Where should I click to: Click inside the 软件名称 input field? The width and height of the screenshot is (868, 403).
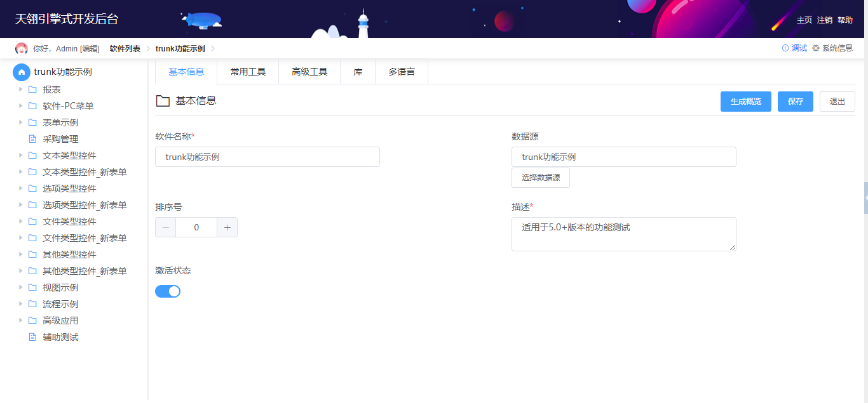(x=267, y=157)
